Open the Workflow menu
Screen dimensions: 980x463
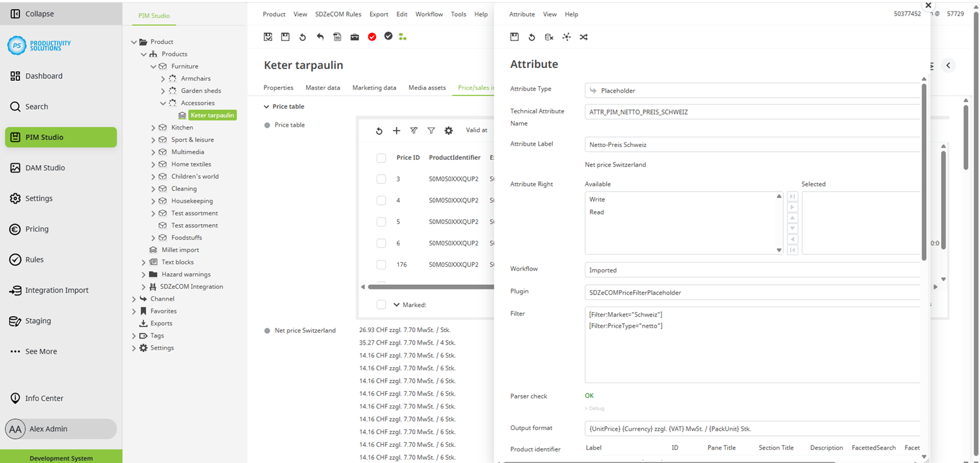click(429, 14)
